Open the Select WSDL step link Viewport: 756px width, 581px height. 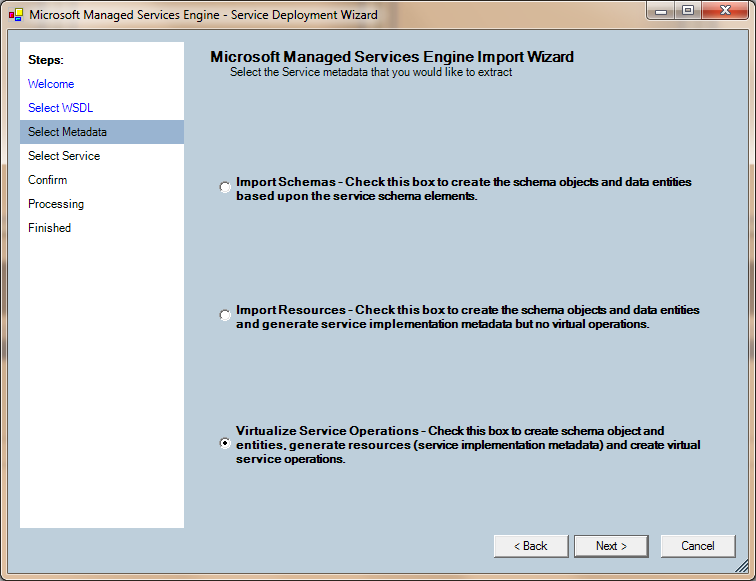click(60, 108)
